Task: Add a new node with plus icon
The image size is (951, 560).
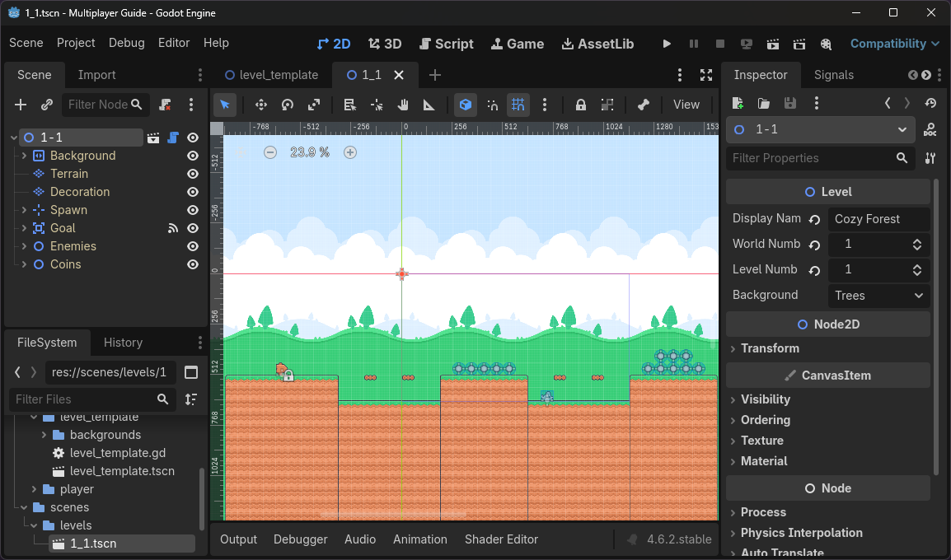Action: click(x=21, y=105)
